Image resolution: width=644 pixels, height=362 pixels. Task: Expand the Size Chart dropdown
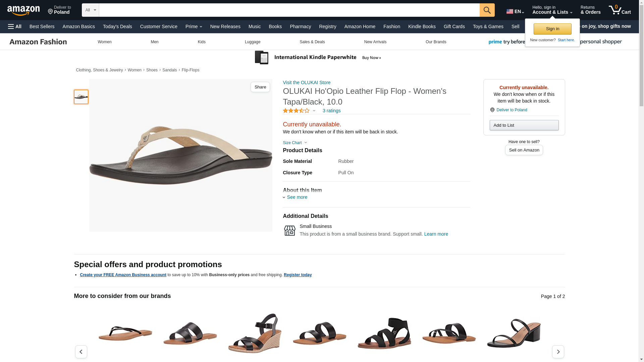295,143
